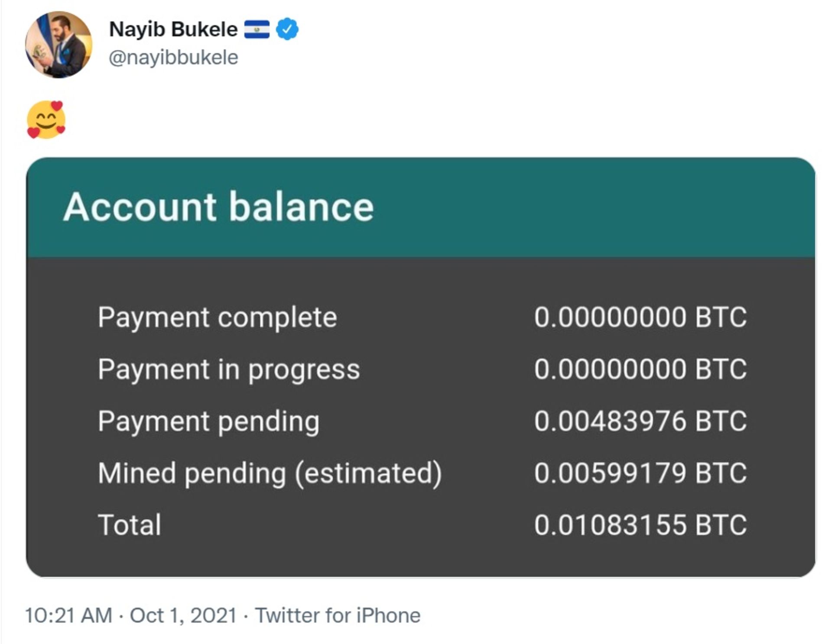Click the Account balance heading text
The height and width of the screenshot is (644, 832).
click(218, 207)
